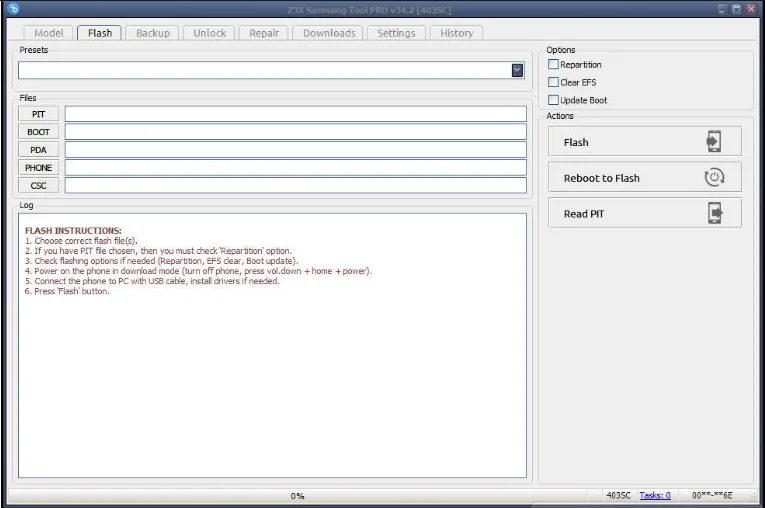765x508 pixels.
Task: Check the Update Boot option
Action: click(x=553, y=100)
